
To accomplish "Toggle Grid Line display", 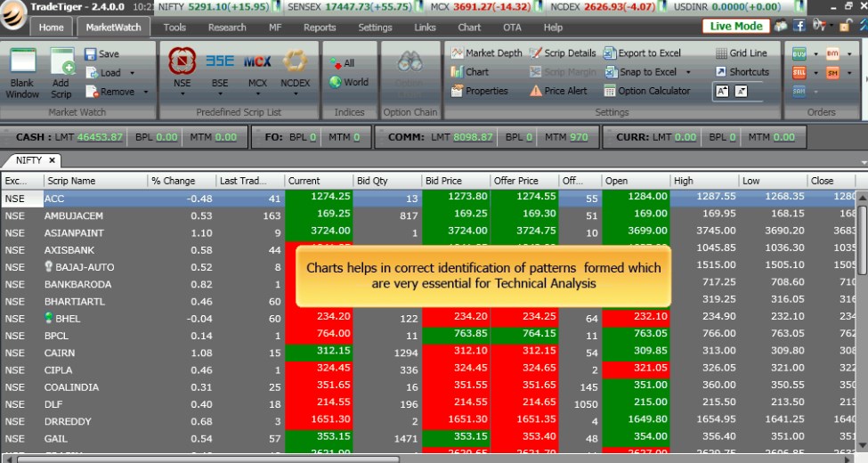I will pyautogui.click(x=742, y=53).
